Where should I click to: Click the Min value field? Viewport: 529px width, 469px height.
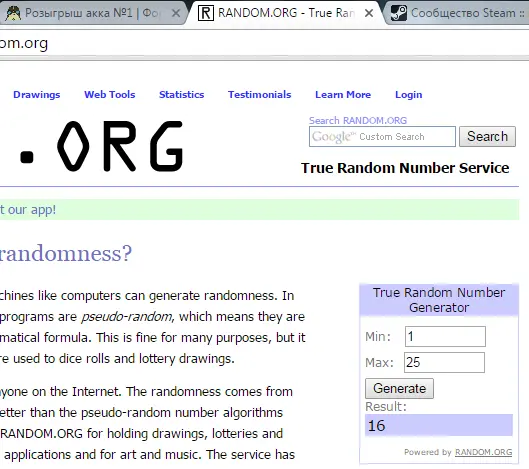pos(445,336)
